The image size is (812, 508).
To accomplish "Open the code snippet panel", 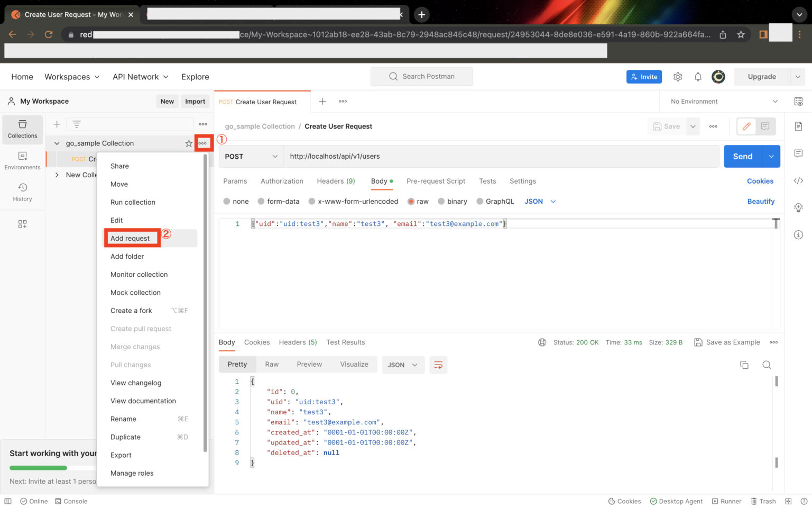I will point(798,180).
